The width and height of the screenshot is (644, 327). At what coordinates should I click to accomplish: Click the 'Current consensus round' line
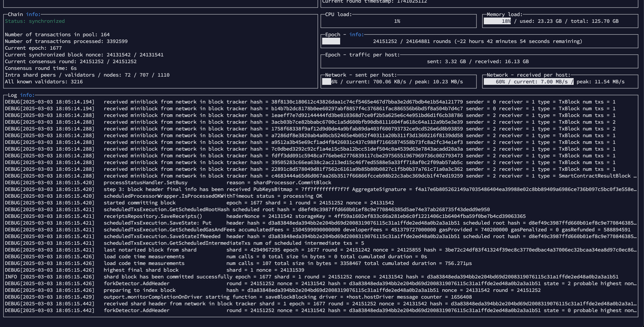point(70,62)
